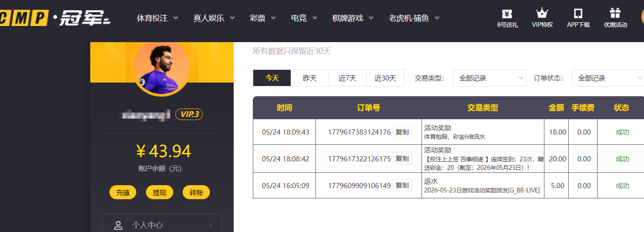Expand the 真人娱乐 menu
Image resolution: width=644 pixels, height=232 pixels.
214,18
